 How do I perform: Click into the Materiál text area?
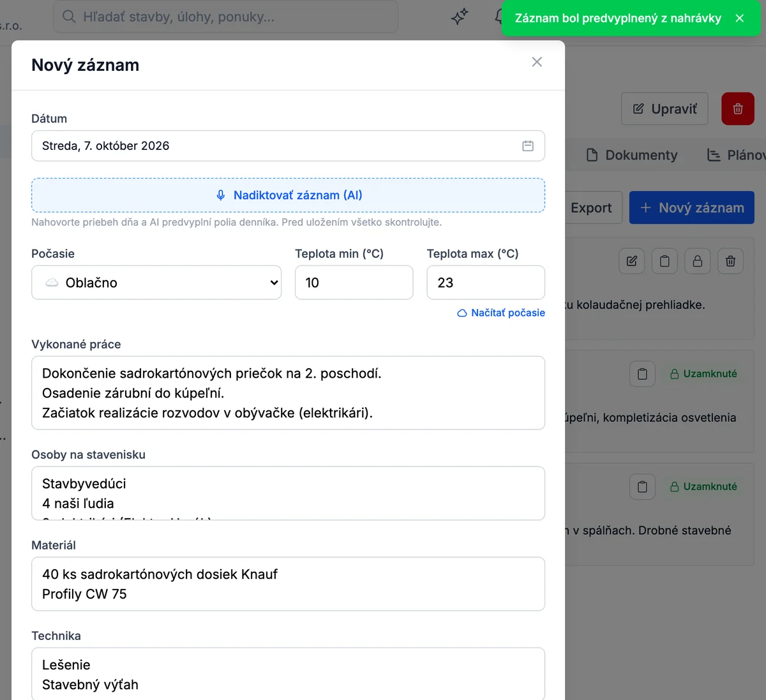tap(288, 584)
